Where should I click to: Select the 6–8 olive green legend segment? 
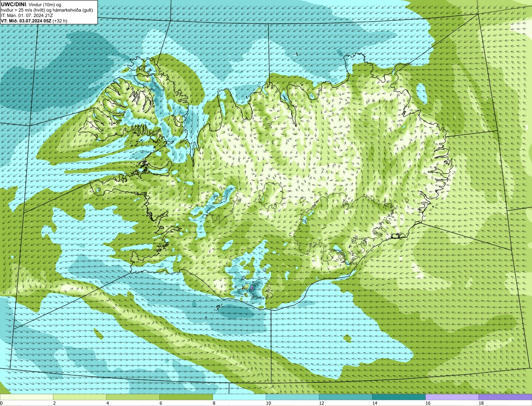(x=186, y=397)
